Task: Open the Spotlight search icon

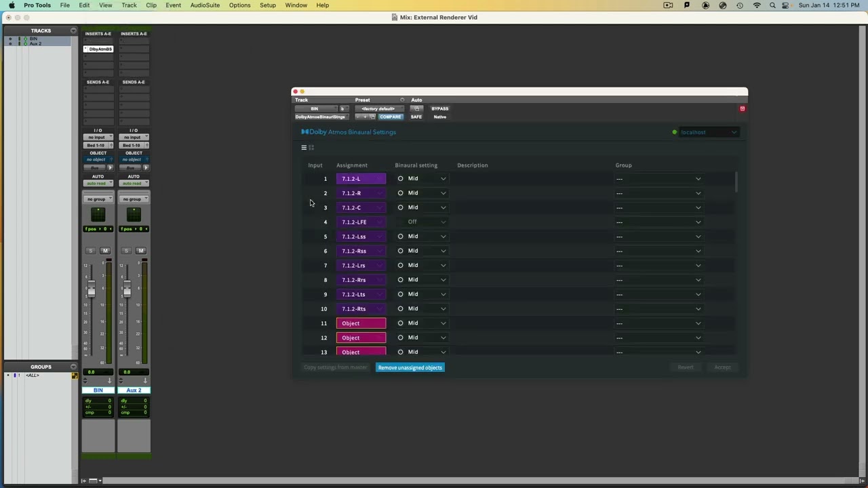Action: (x=772, y=5)
